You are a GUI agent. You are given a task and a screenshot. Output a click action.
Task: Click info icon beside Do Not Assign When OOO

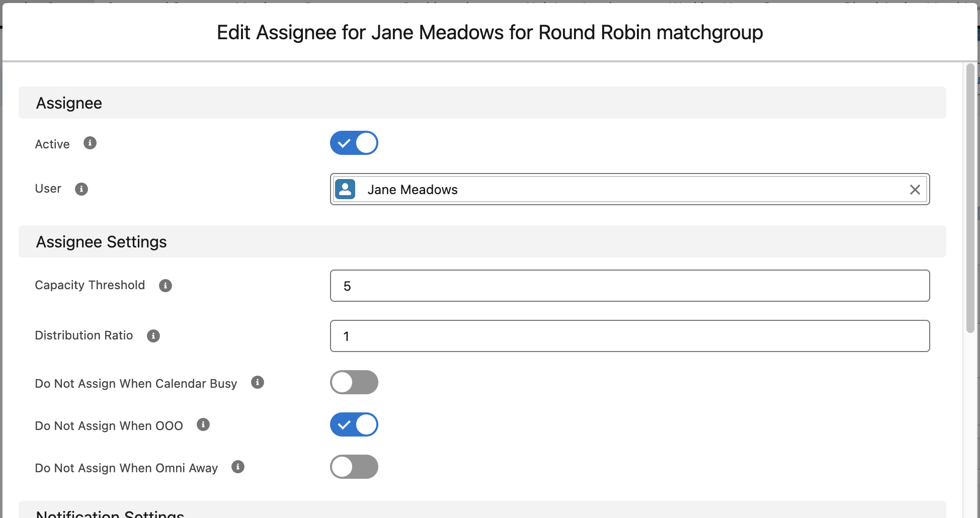point(203,425)
